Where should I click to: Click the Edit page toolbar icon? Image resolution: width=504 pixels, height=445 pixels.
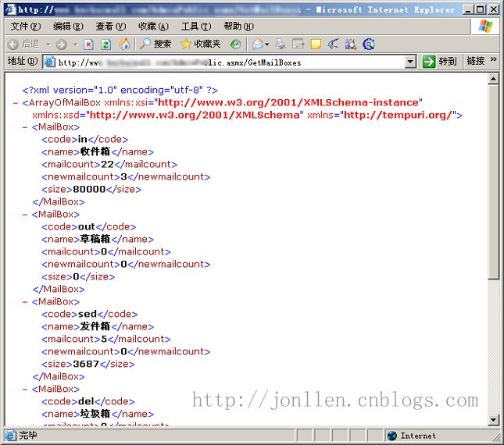click(x=298, y=44)
